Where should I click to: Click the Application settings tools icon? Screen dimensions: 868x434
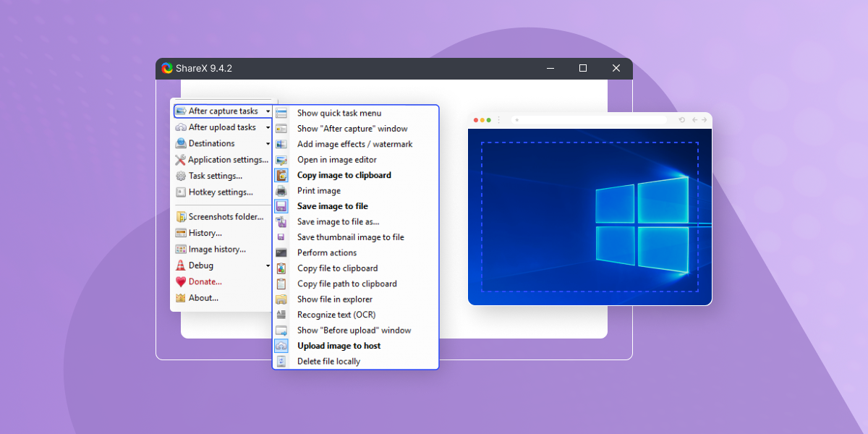181,160
